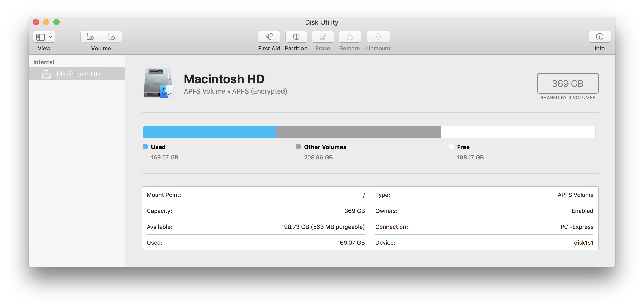Click the blue Used legend dot
Image resolution: width=644 pixels, height=308 pixels.
click(x=145, y=147)
